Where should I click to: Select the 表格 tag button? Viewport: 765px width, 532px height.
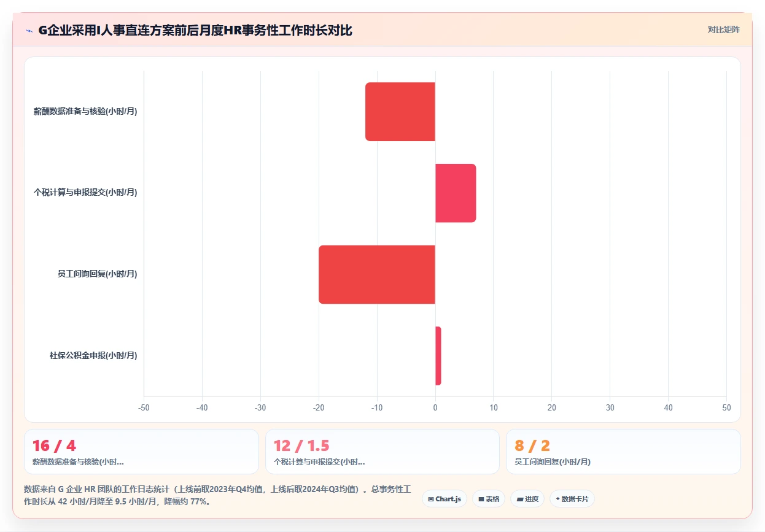tap(489, 499)
